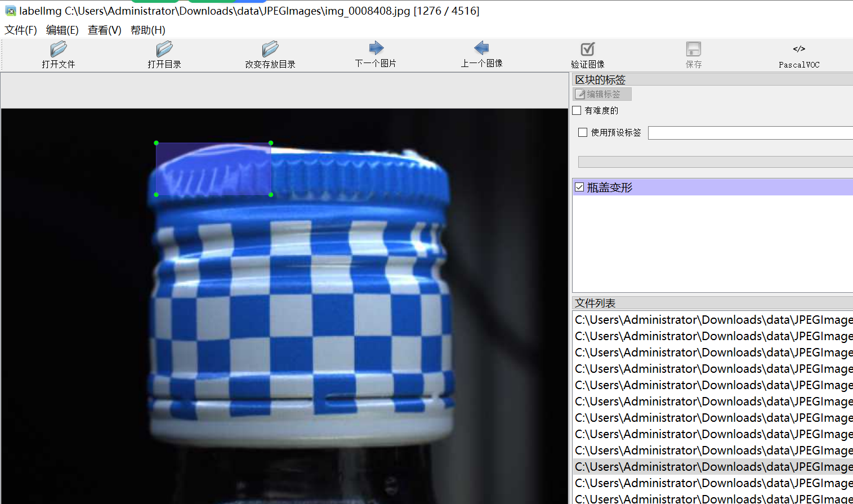Image resolution: width=853 pixels, height=504 pixels.
Task: Open the 帮助(H) menu
Action: (x=148, y=30)
